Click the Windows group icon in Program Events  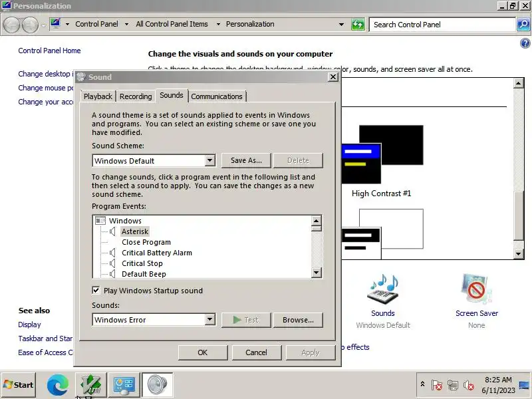coord(100,221)
